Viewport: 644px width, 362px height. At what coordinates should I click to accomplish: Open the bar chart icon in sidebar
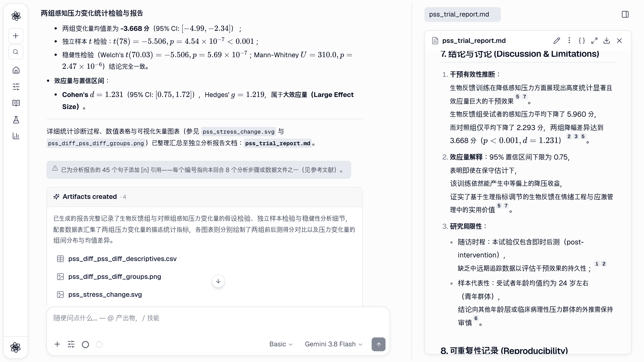point(16,136)
